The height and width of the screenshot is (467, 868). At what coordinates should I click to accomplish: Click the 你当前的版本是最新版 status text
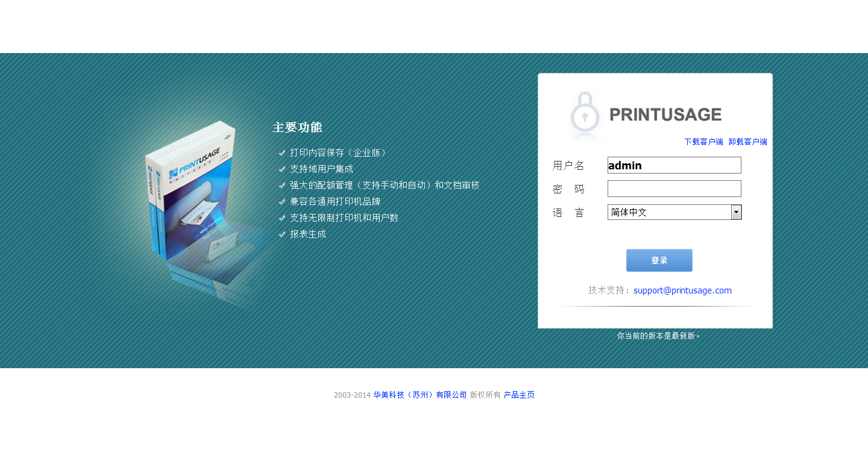click(x=659, y=336)
